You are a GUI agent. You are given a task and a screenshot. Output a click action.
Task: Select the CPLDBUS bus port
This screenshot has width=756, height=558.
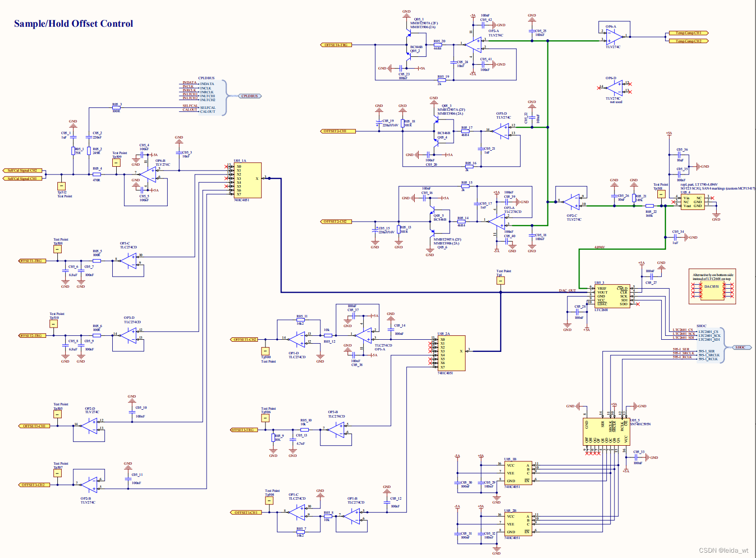249,96
